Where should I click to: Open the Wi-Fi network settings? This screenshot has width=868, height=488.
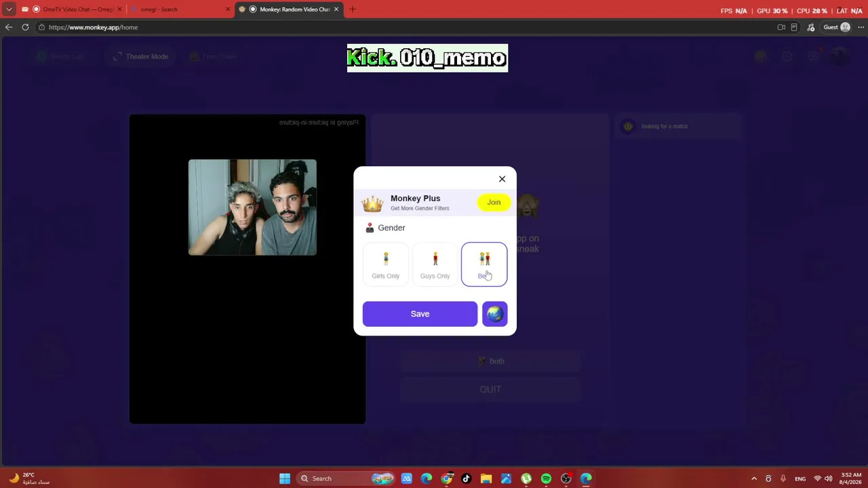click(817, 479)
